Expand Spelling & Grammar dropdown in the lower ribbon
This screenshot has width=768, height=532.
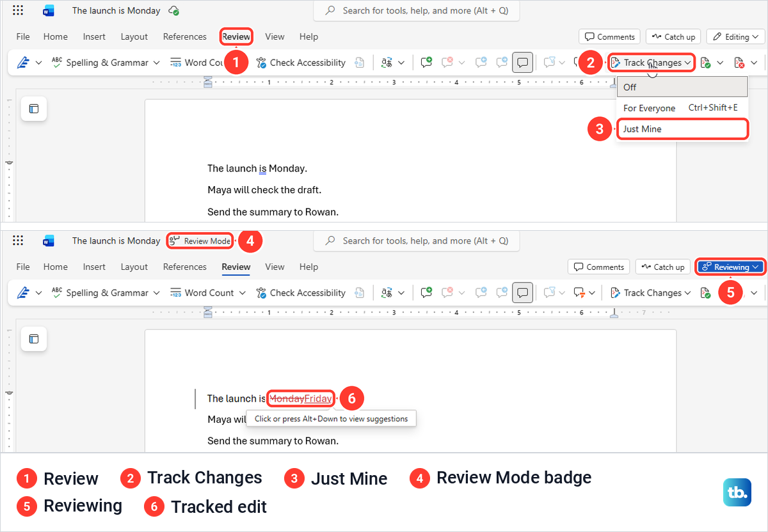coord(156,293)
